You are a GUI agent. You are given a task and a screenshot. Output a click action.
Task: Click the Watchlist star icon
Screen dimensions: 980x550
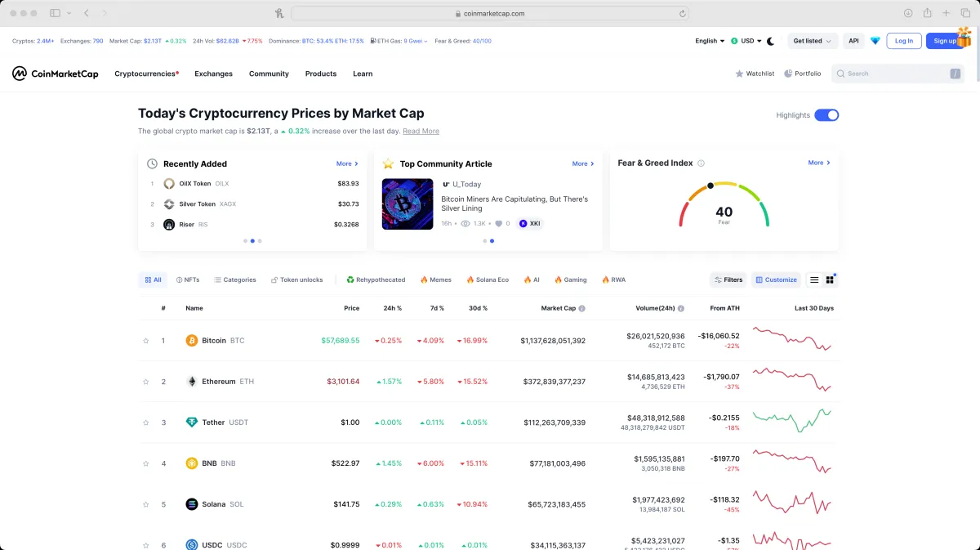[739, 74]
